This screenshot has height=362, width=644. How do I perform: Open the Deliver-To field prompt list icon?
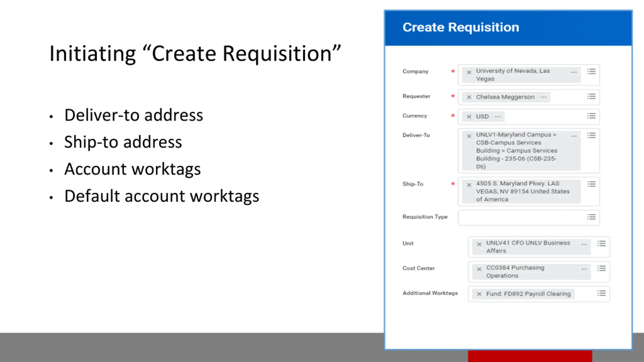(591, 135)
